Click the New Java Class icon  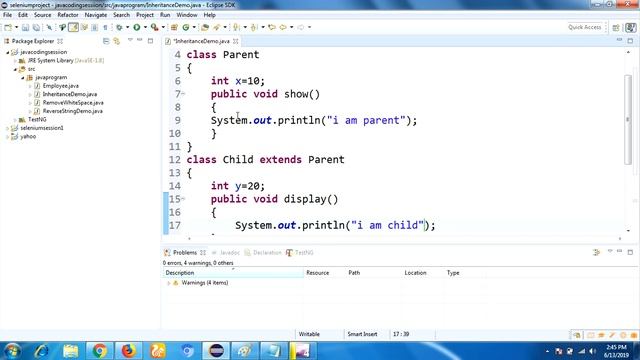click(186, 27)
